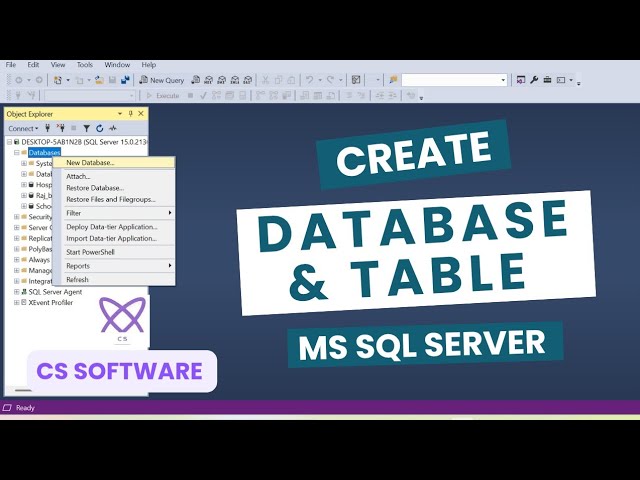Click the Stop query square icon
The image size is (640, 480).
click(190, 96)
